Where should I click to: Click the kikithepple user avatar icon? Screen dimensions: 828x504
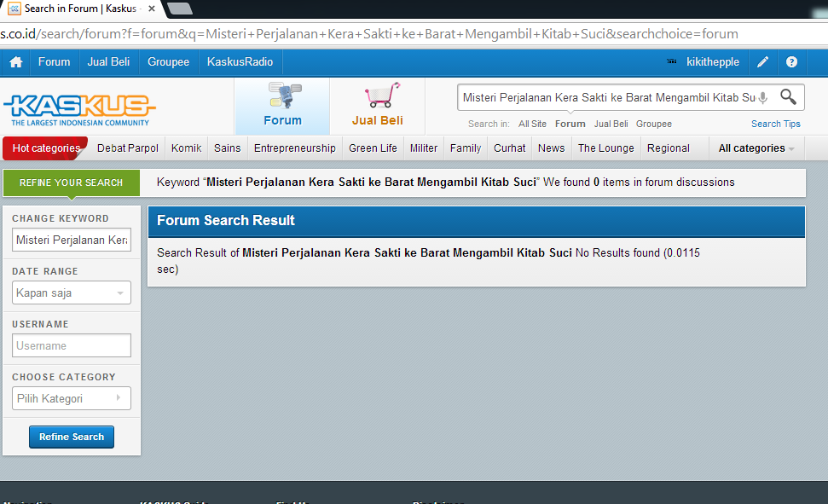pyautogui.click(x=671, y=61)
